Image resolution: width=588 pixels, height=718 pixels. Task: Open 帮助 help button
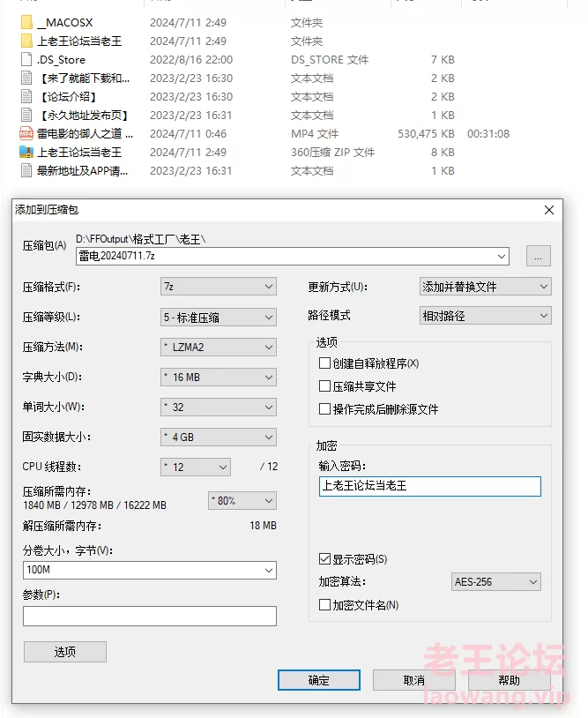[x=510, y=680]
